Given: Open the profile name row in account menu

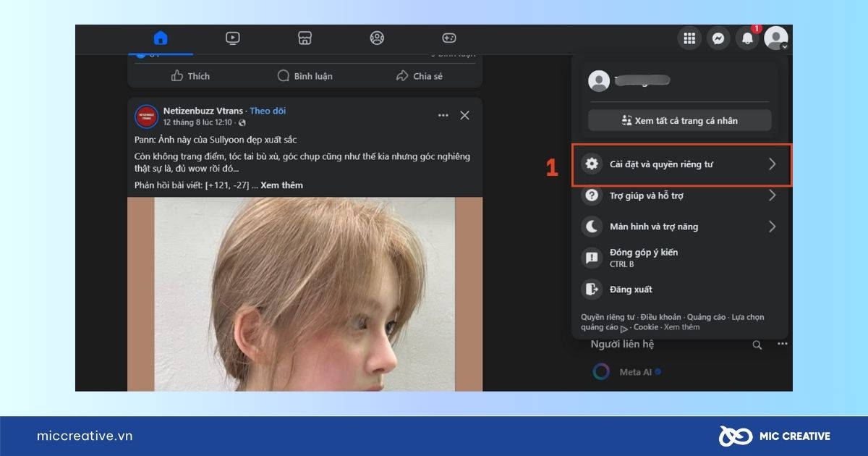Looking at the screenshot, I should [679, 81].
